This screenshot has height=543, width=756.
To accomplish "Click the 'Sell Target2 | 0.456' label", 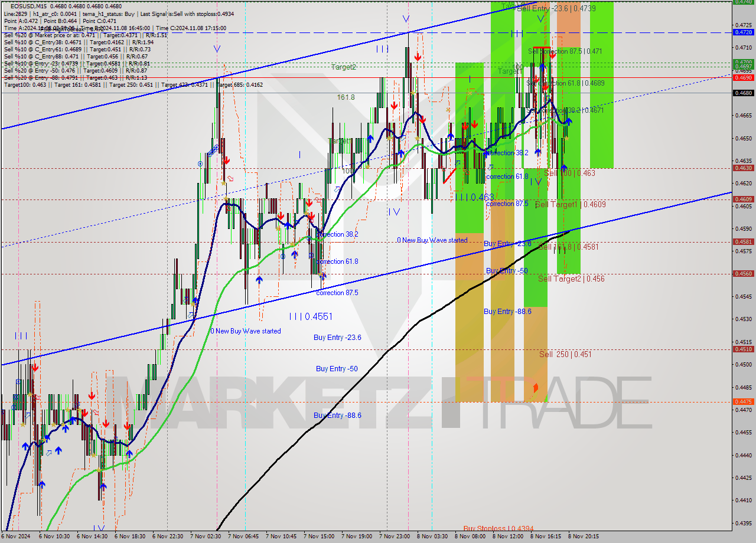I will pyautogui.click(x=571, y=279).
